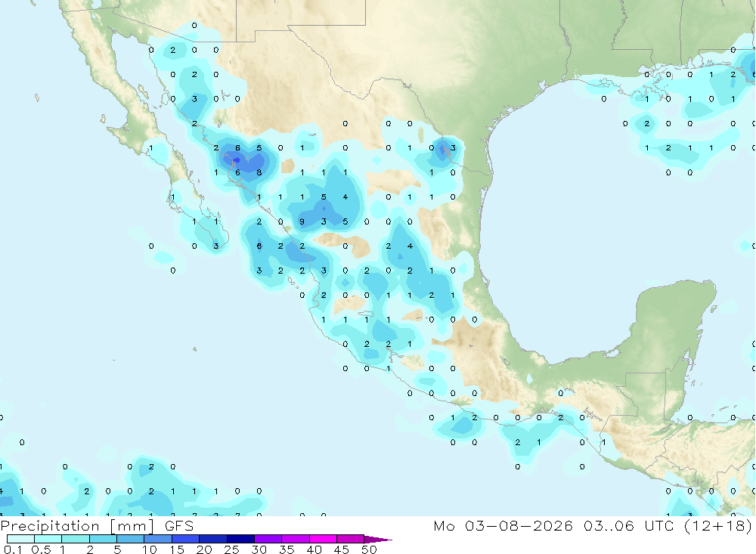
Task: Click the map grid value "9"
Action: click(x=302, y=221)
